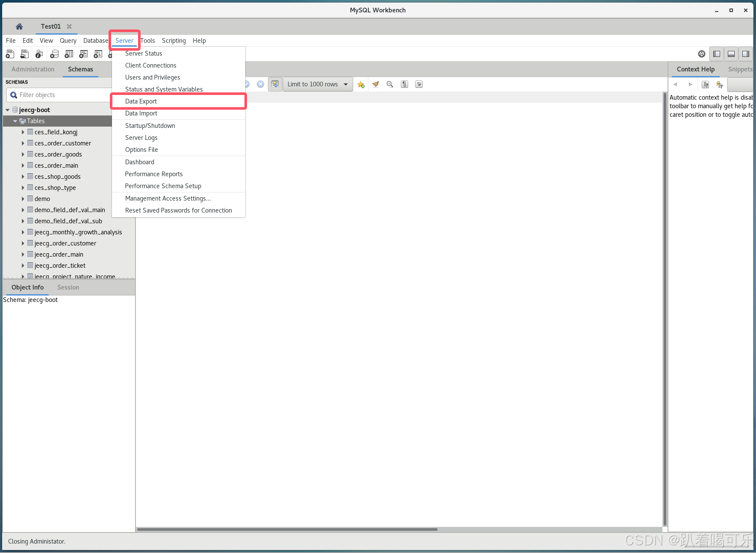Create new table icon in toolbar
The height and width of the screenshot is (553, 756).
pyautogui.click(x=69, y=54)
